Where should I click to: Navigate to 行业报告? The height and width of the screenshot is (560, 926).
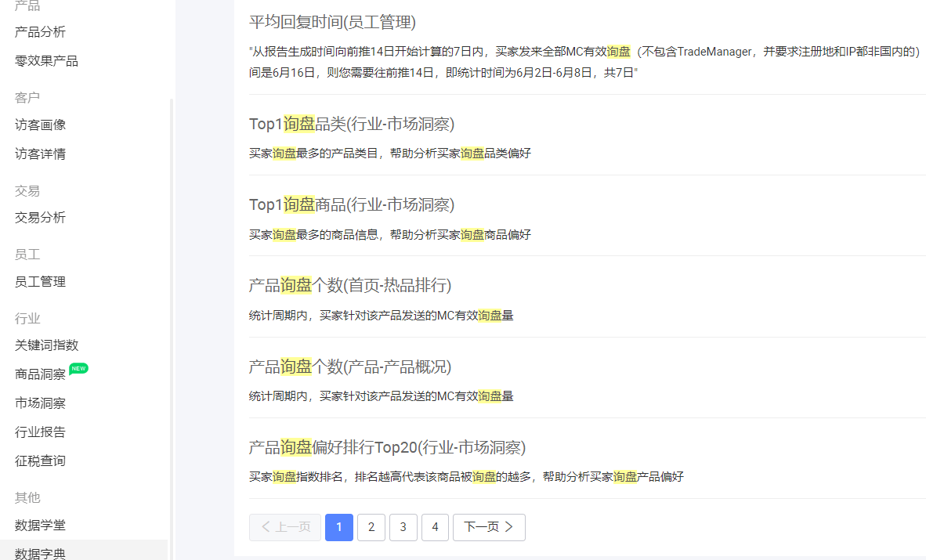pos(40,432)
